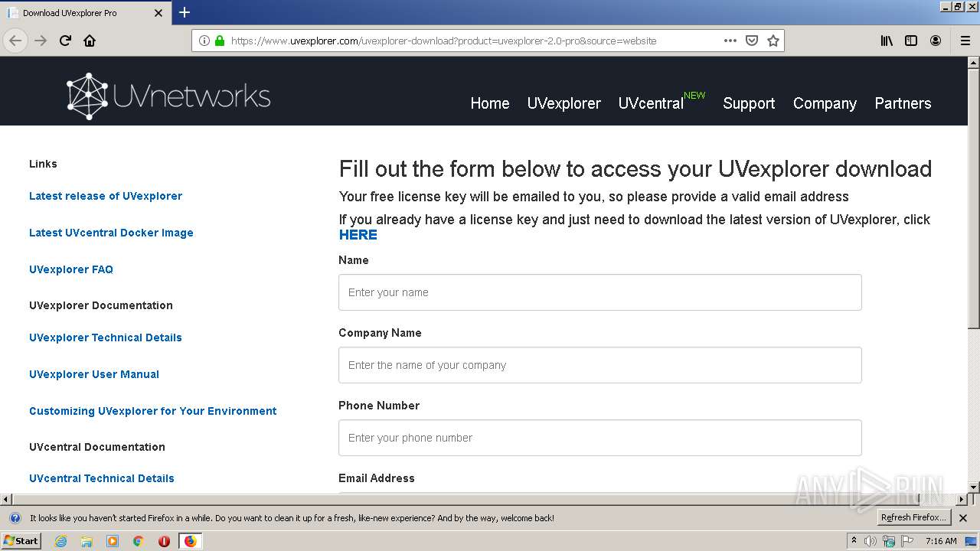Show site information icon in address bar
The height and width of the screenshot is (551, 980).
pyautogui.click(x=204, y=41)
